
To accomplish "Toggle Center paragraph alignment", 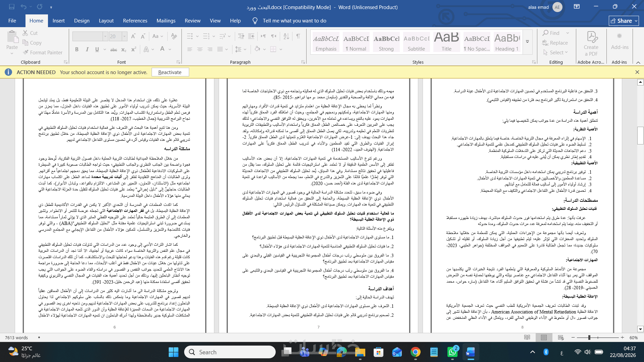I will click(x=200, y=49).
